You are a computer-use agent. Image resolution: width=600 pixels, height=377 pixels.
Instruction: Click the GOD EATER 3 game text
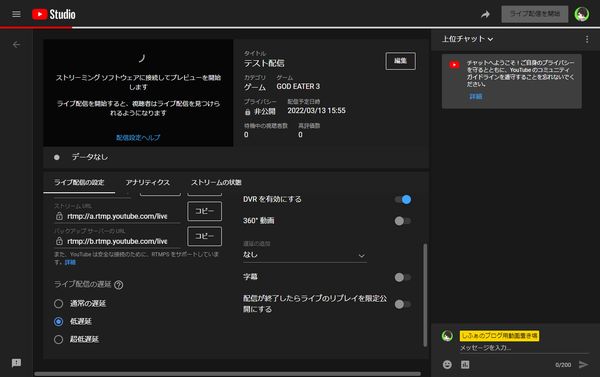[x=298, y=86]
